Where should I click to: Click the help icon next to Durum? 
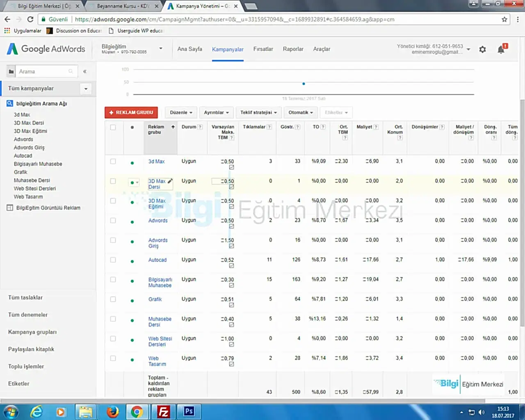(x=200, y=127)
